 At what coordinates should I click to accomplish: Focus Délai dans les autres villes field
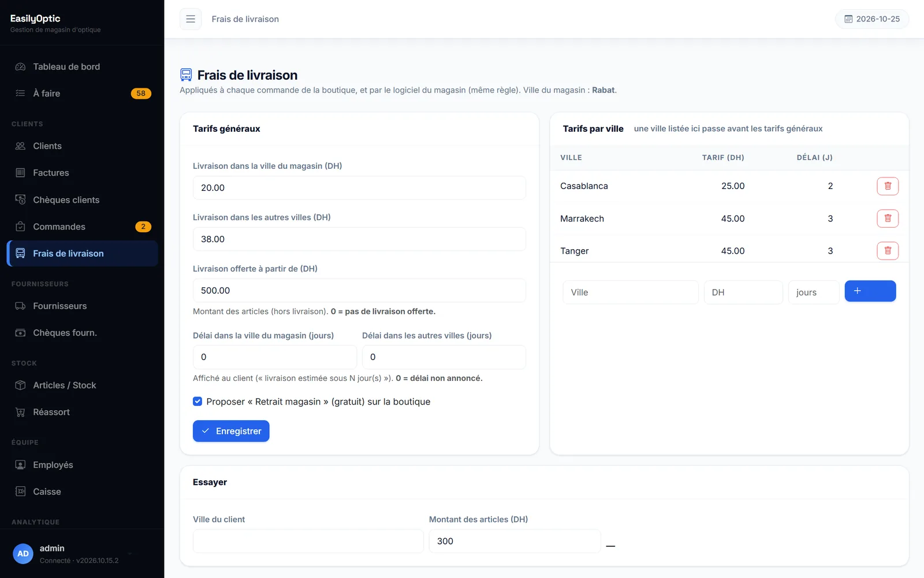444,357
